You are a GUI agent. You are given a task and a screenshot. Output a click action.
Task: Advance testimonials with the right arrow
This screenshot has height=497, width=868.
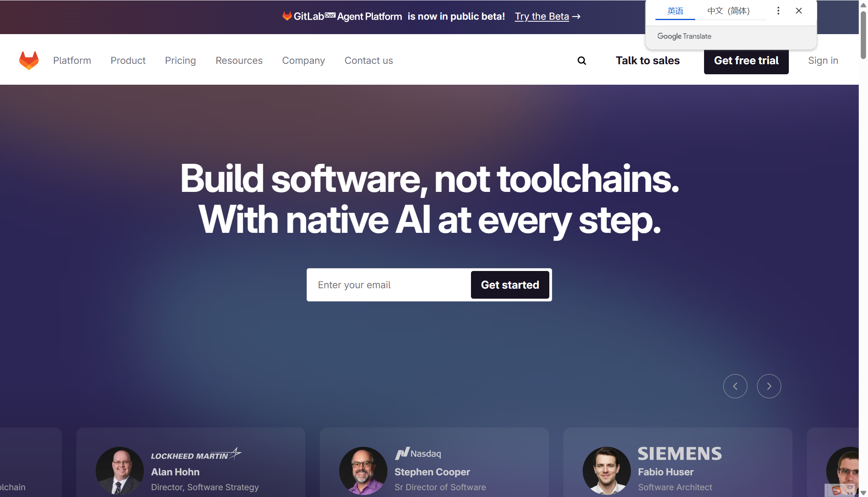click(x=769, y=386)
